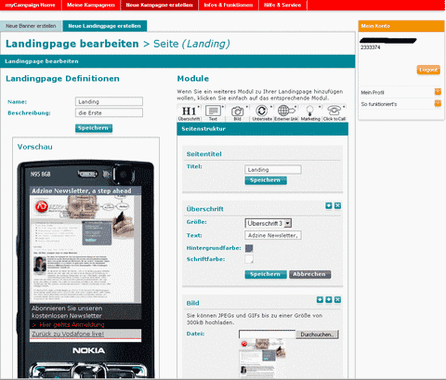Open the Mein Profil arrow icon

[438, 92]
